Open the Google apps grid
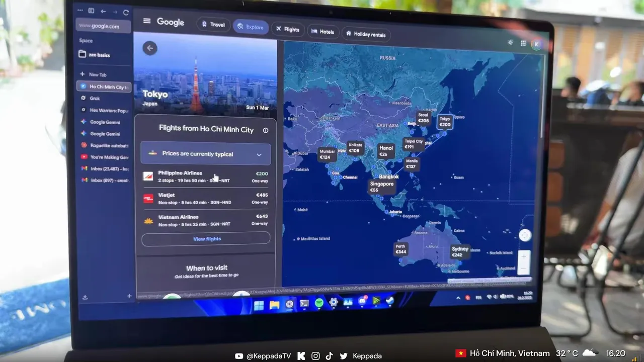Viewport: 644px width, 362px height. click(x=523, y=44)
